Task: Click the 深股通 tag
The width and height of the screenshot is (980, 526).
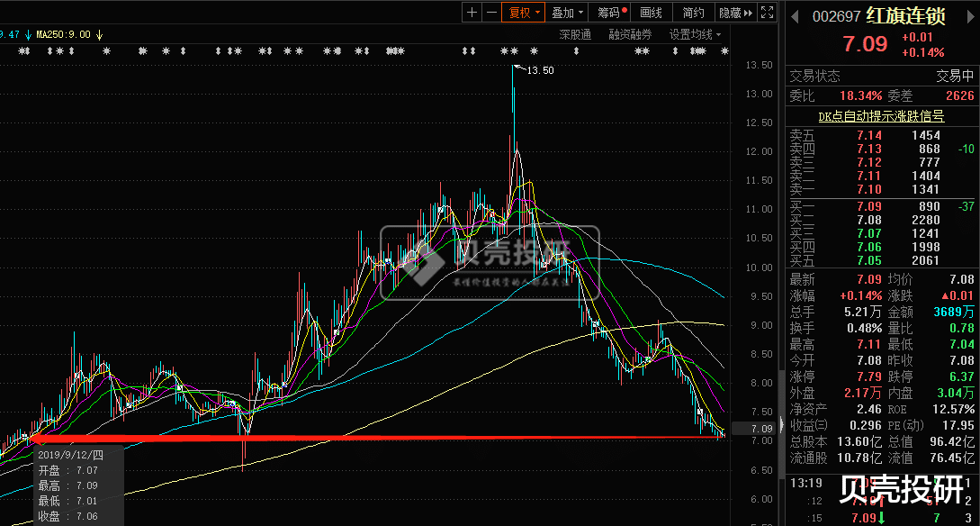Action: [x=575, y=34]
